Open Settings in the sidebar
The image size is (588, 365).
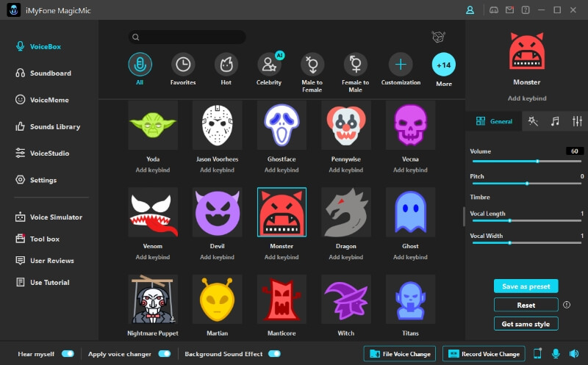pyautogui.click(x=35, y=180)
